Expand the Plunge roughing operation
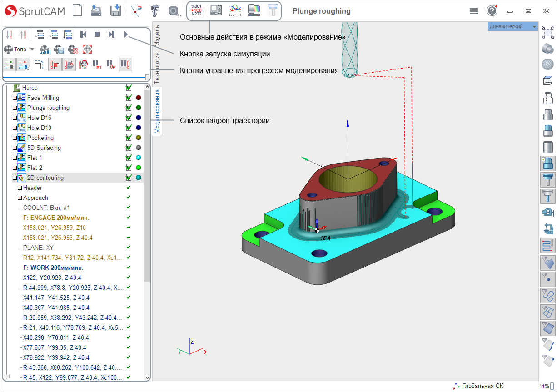557x392 pixels. point(15,108)
